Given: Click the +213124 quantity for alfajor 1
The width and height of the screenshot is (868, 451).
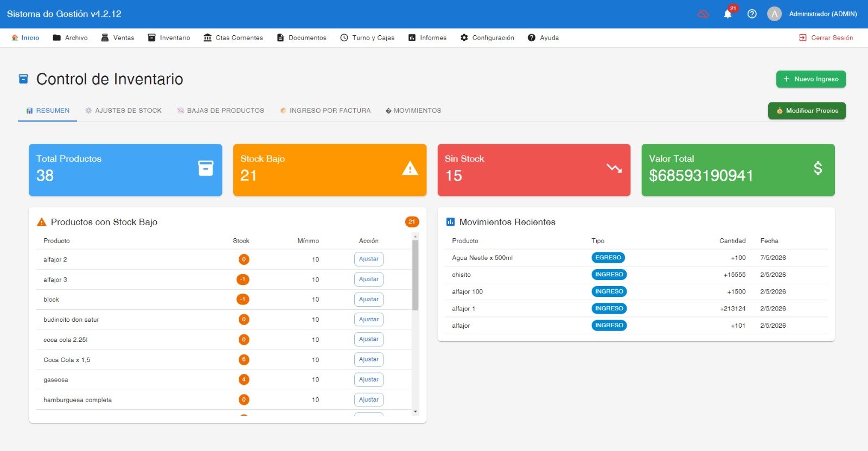Looking at the screenshot, I should tap(732, 309).
